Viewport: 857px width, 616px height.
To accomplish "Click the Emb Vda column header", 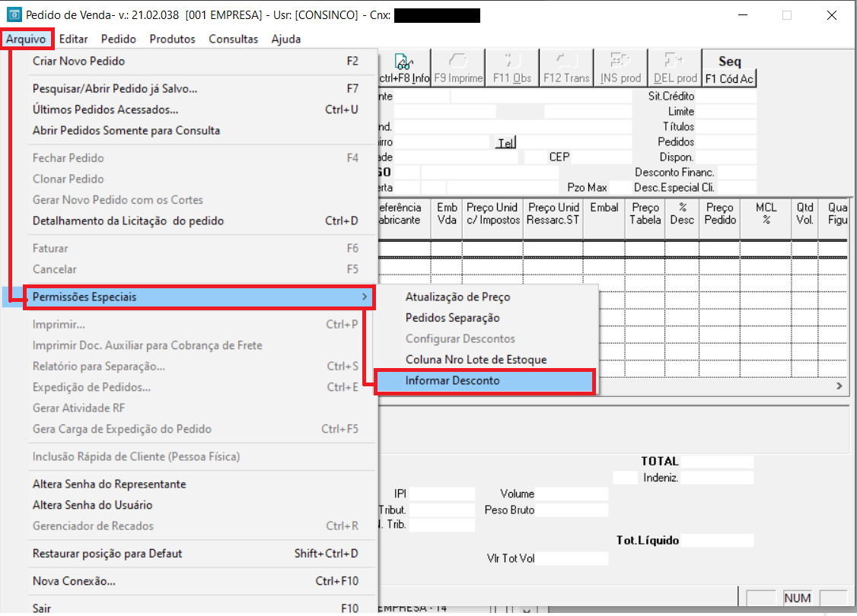I will (447, 214).
